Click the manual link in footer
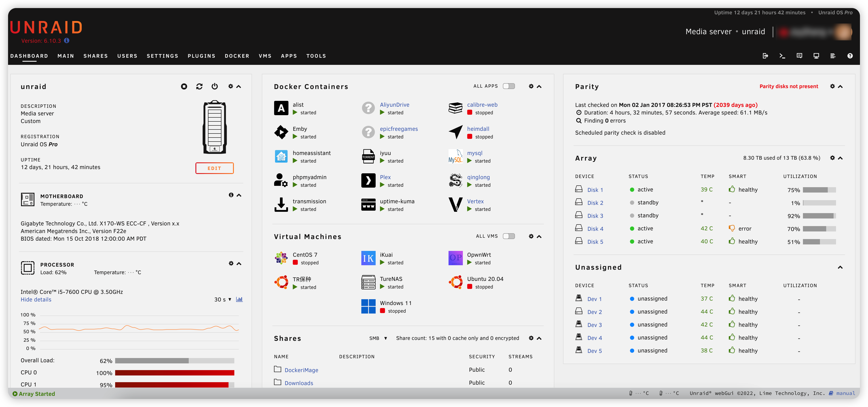Screen dimensions: 868x407 coord(845,393)
